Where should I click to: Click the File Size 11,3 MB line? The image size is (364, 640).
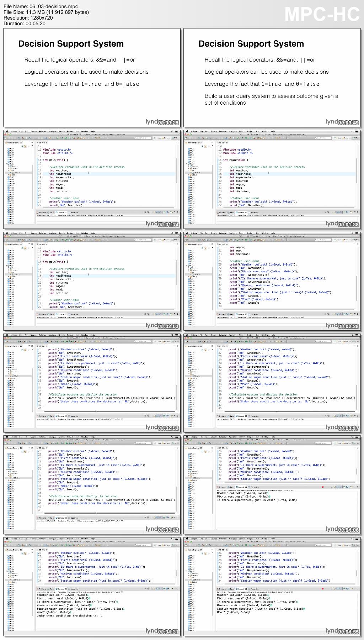46,12
